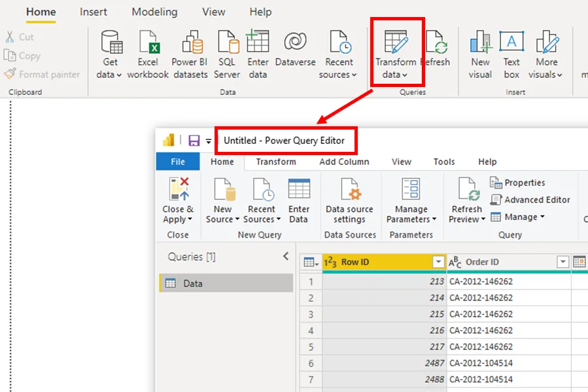Select the Order ID column header
The width and height of the screenshot is (588, 392).
(509, 262)
